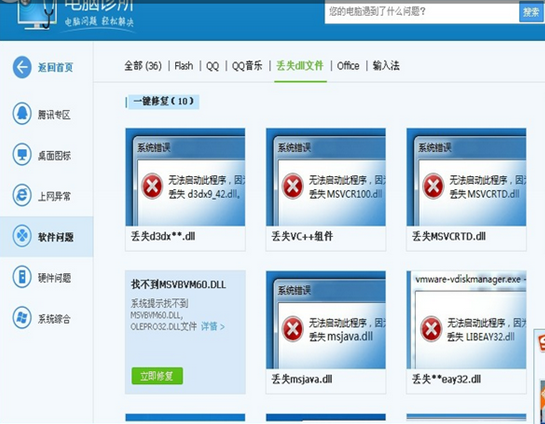Image resolution: width=545 pixels, height=424 pixels.
Task: Select the 丢失dll文件 tab
Action: (x=300, y=65)
